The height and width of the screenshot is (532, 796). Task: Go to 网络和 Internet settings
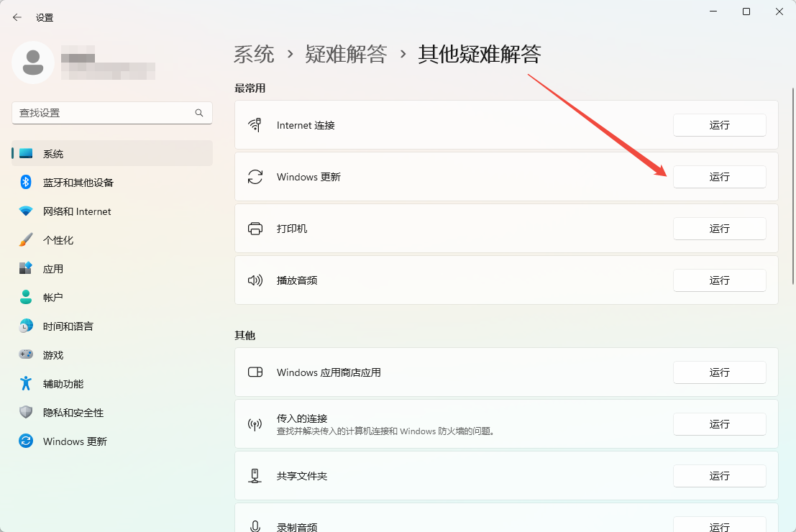point(112,211)
